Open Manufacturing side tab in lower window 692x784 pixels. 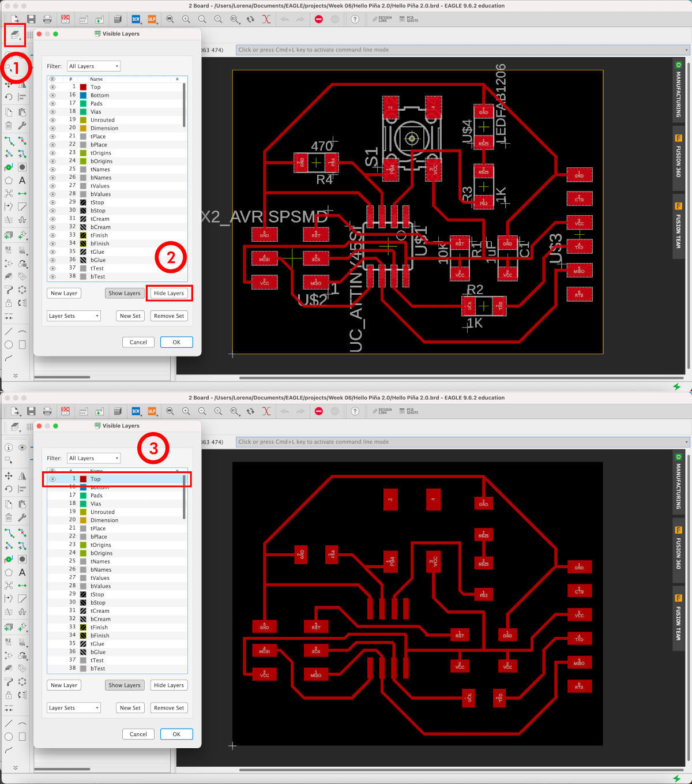(679, 481)
